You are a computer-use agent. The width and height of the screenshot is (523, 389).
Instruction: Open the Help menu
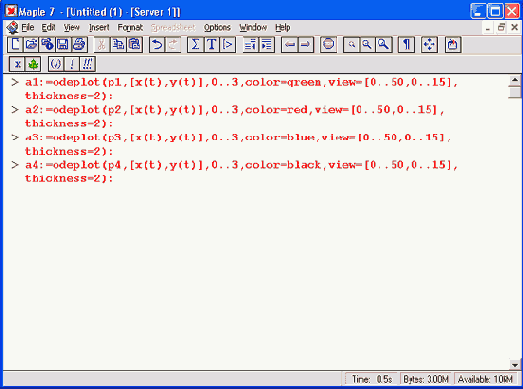[x=283, y=28]
